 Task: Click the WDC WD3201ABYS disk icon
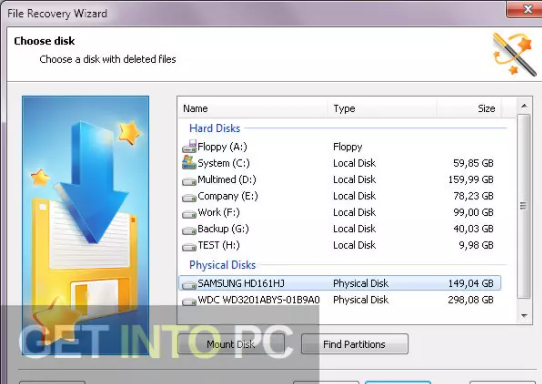click(x=189, y=301)
